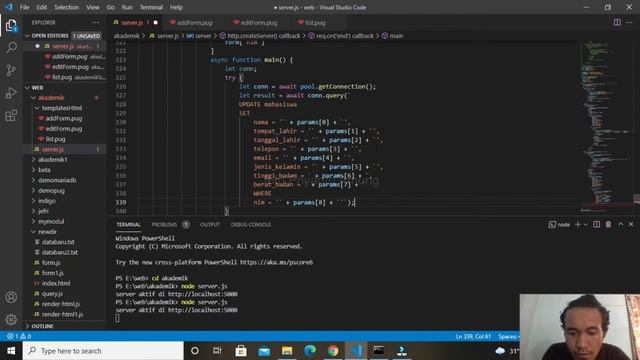The image size is (640, 360).
Task: Maximize the panel with up chevron
Action: 620,224
